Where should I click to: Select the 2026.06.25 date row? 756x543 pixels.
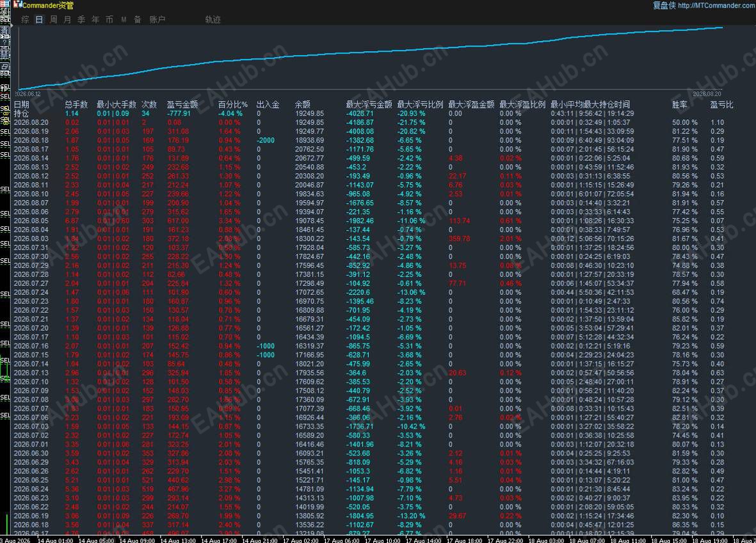(31, 480)
